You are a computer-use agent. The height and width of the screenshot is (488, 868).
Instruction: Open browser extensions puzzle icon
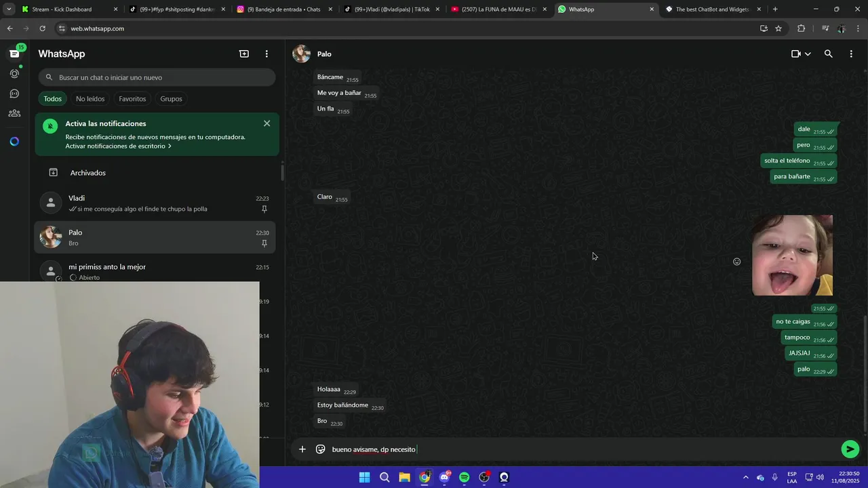pos(802,28)
